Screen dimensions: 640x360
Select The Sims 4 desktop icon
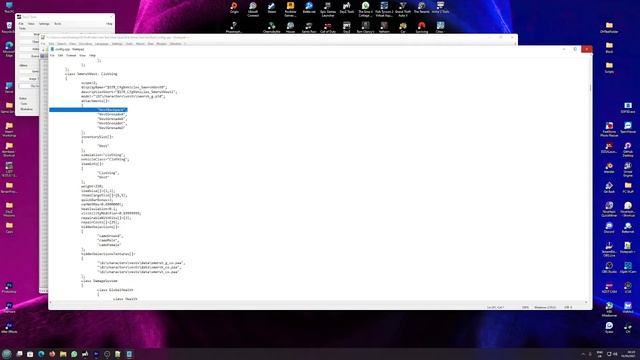coord(365,9)
